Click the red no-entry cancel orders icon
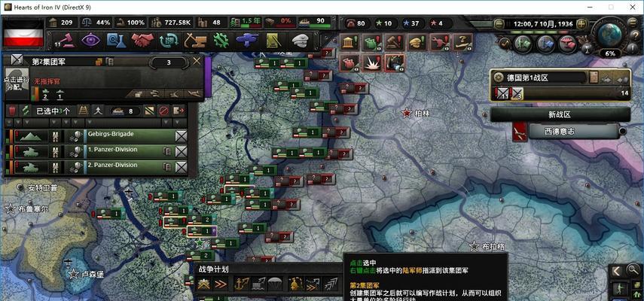This screenshot has width=644, height=301. pos(164,111)
